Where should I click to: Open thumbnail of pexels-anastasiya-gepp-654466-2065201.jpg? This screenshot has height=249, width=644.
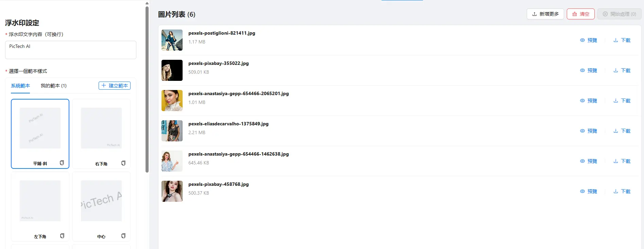(172, 101)
